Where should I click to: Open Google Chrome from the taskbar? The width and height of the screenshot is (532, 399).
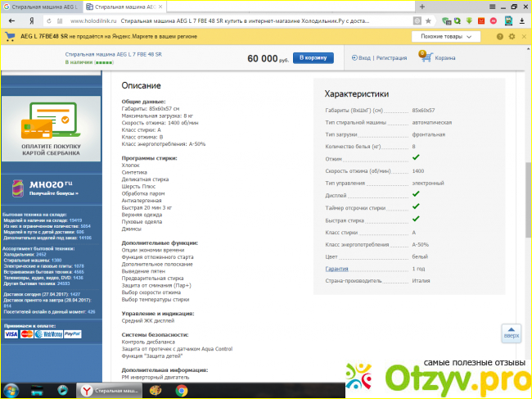[182, 391]
